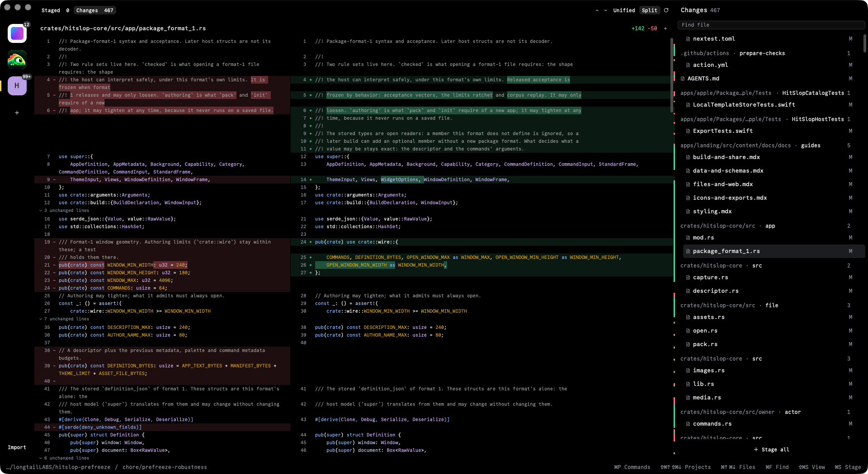Click the longtailLABS/hitslop-prefreeze repository path
Screen dimensions: 868x474
coord(58,467)
